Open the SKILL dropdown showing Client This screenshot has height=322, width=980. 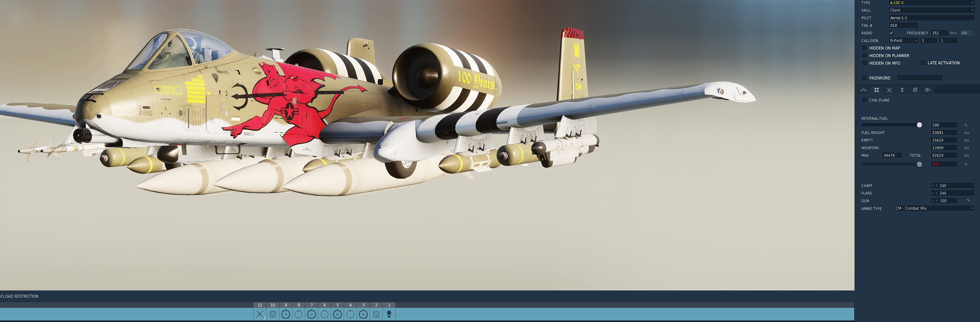(932, 10)
